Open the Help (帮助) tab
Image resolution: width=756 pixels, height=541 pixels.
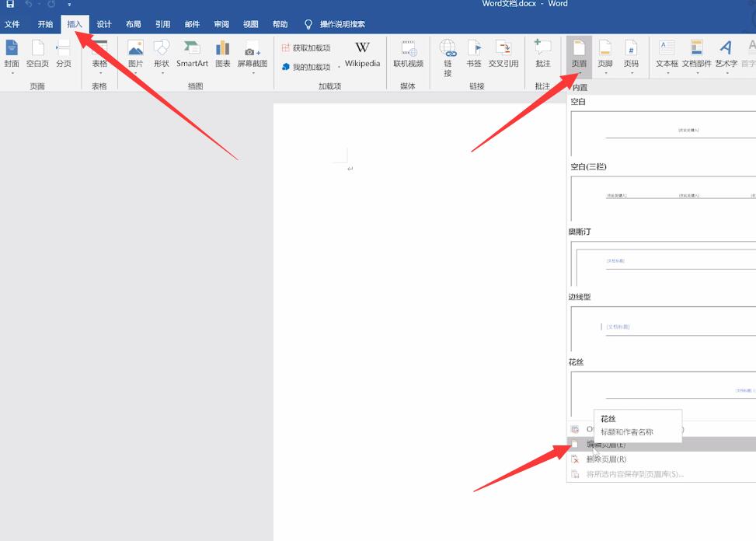[280, 24]
